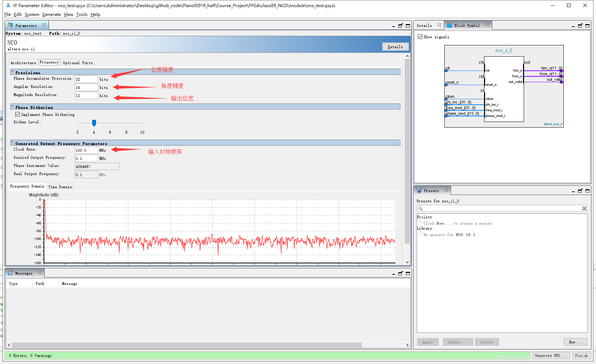
Task: Select the Frequency Domain plot tab
Action: pos(27,186)
